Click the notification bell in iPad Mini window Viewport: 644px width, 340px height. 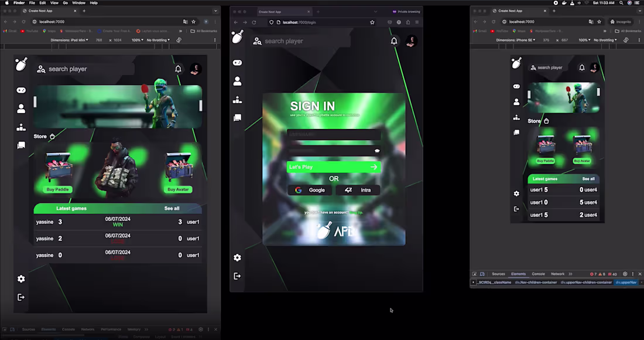point(178,69)
